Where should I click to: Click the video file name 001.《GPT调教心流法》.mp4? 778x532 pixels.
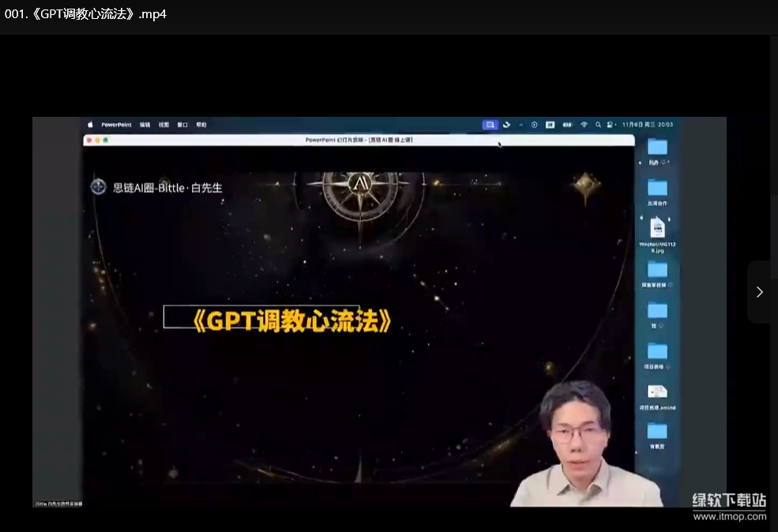(x=85, y=14)
